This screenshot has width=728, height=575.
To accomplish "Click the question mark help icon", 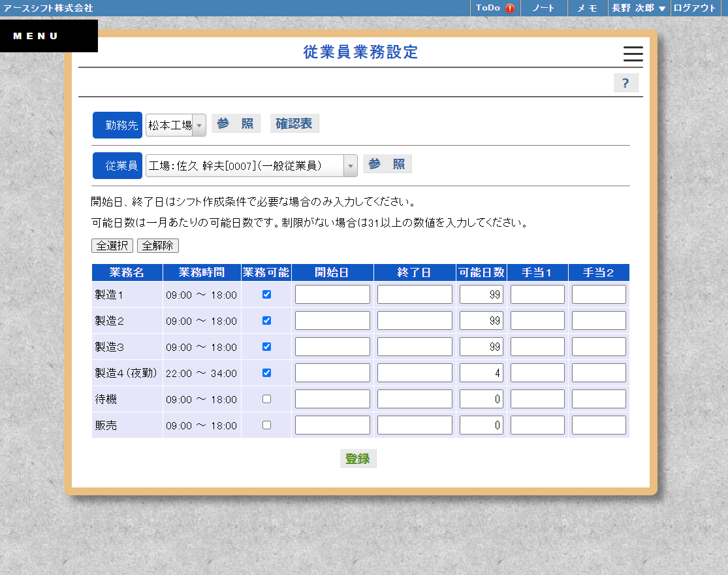I will click(x=625, y=83).
